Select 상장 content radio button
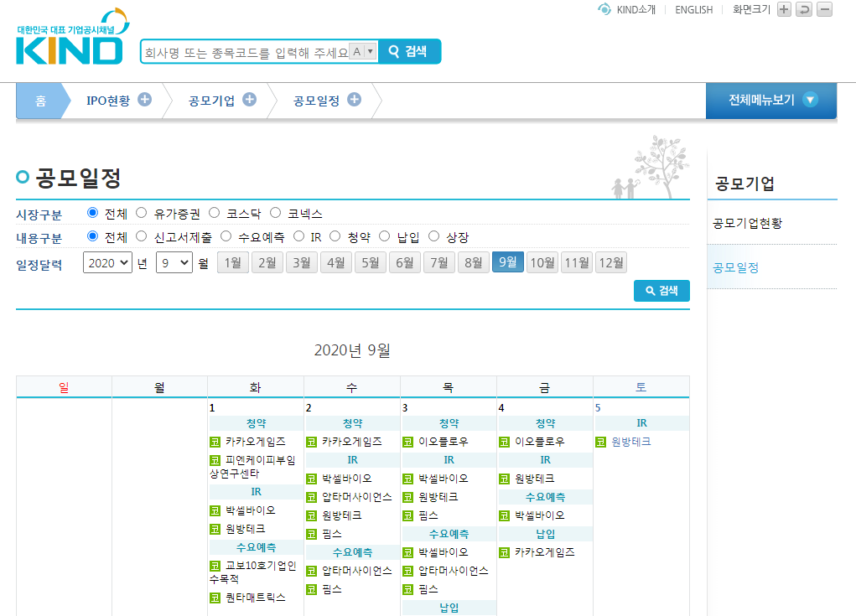Screen dimensions: 856x616 (434, 236)
